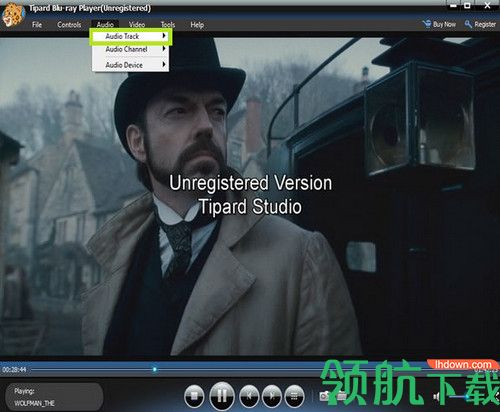Click the Buy Now link

pos(440,24)
